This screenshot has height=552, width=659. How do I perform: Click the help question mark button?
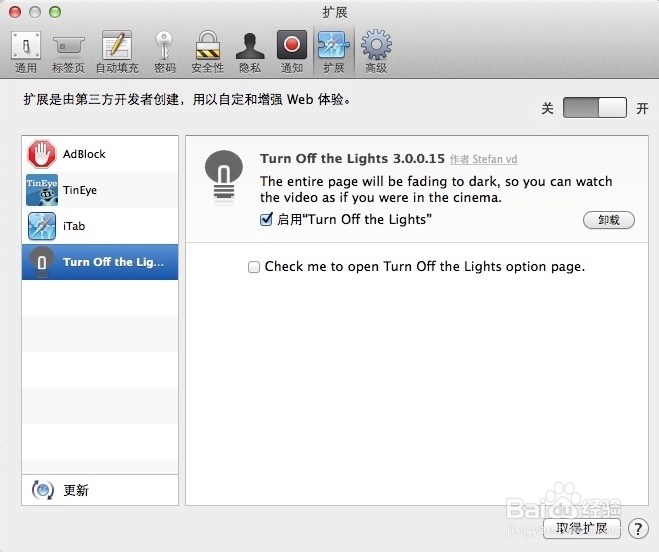pos(638,529)
